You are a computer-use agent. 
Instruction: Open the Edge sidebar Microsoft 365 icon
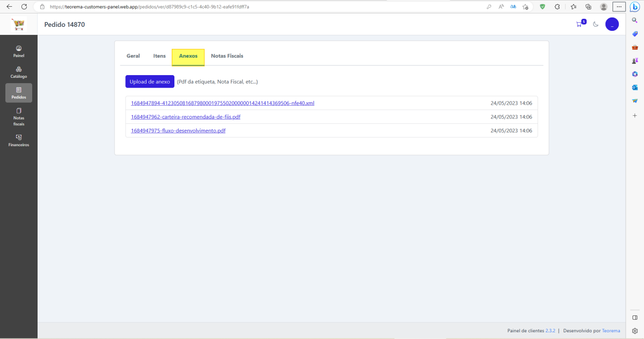click(x=635, y=74)
